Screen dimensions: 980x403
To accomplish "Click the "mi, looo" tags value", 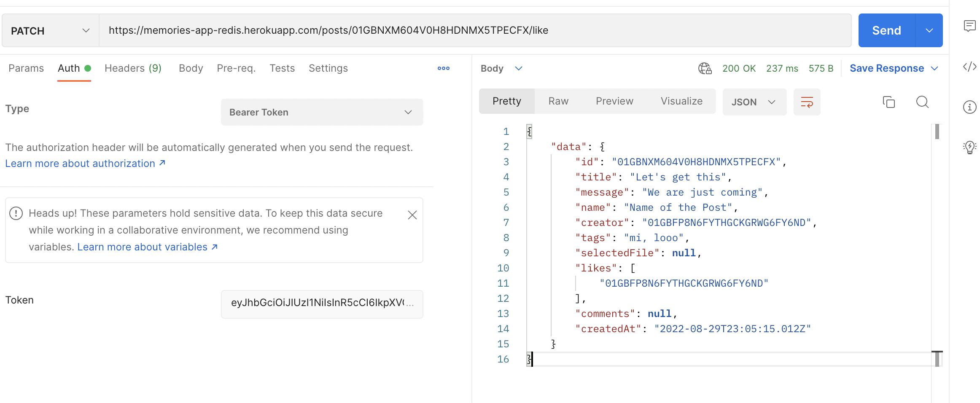I will (654, 238).
